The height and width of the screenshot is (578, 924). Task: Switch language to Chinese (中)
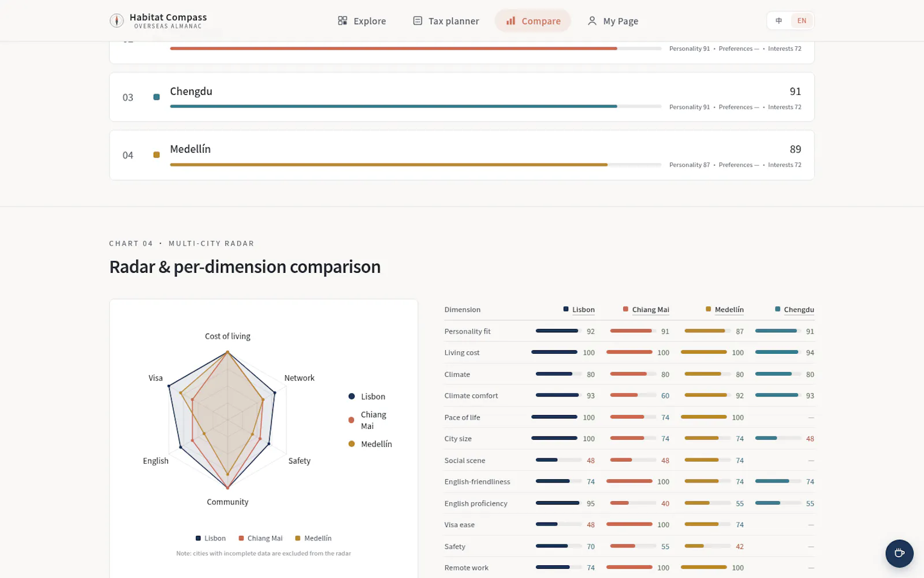click(x=778, y=21)
